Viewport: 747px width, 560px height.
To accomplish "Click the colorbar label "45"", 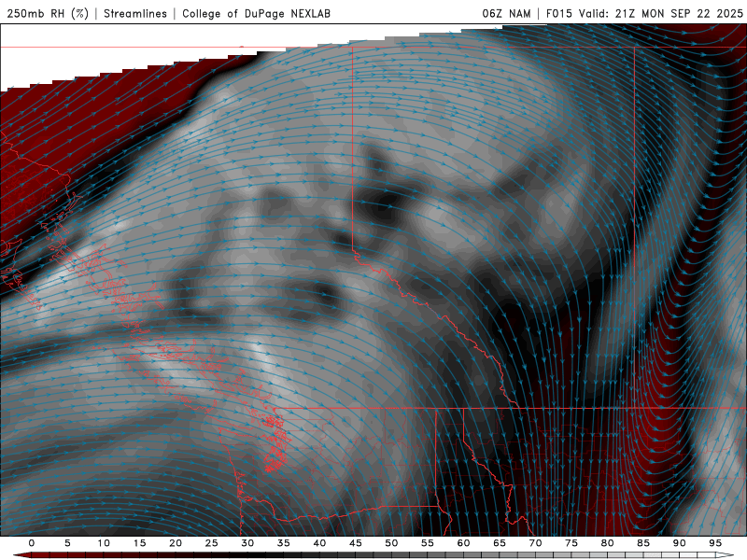I will 356,543.
